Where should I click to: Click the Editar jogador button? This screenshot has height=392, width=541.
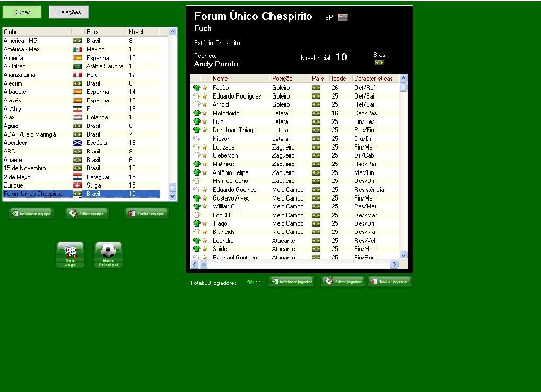343,281
